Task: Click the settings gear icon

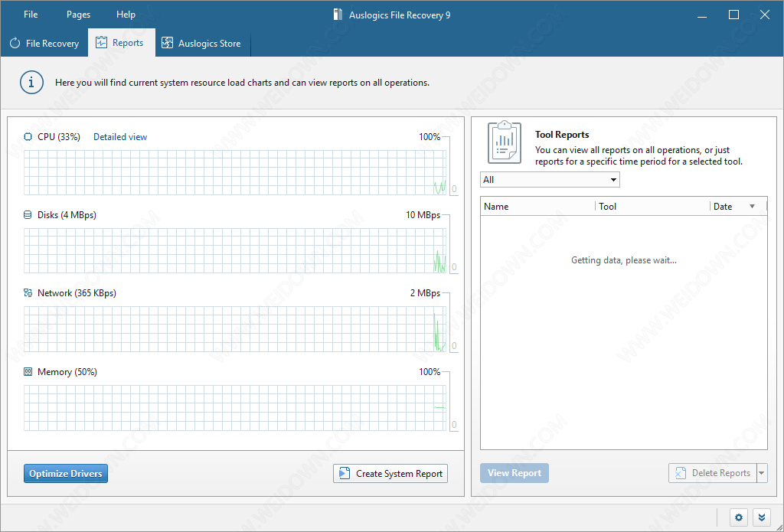Action: coord(739,517)
